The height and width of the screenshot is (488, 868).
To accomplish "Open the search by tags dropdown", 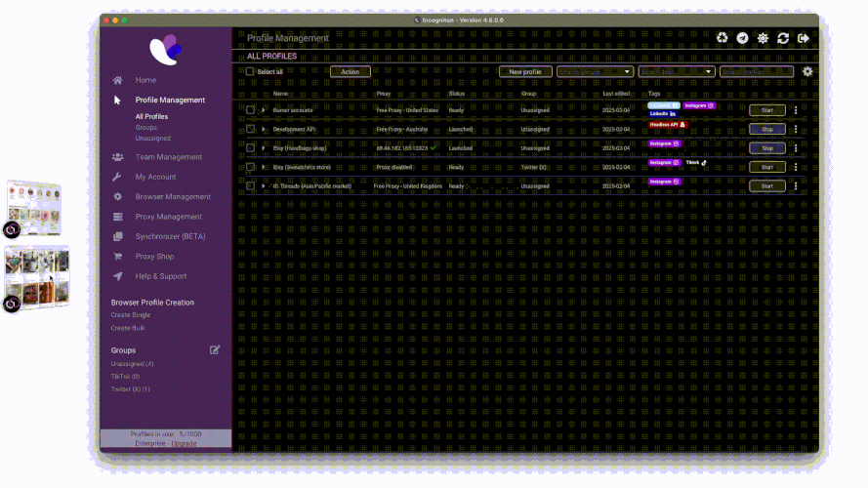I will 677,71.
